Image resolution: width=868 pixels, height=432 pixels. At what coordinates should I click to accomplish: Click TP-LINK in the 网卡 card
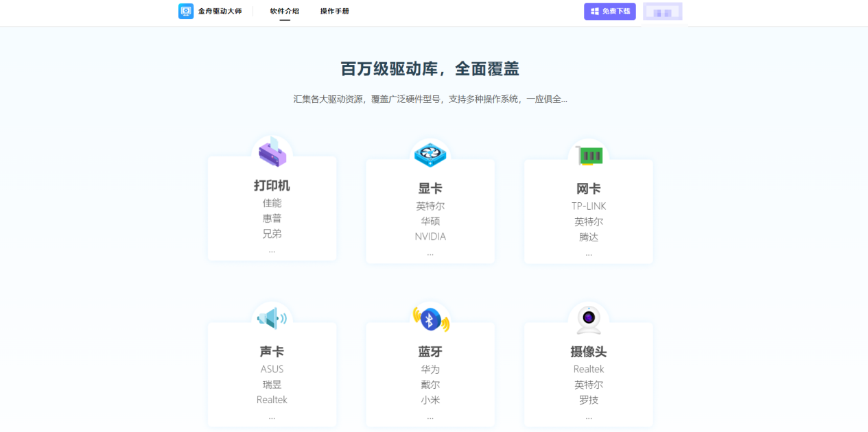589,206
